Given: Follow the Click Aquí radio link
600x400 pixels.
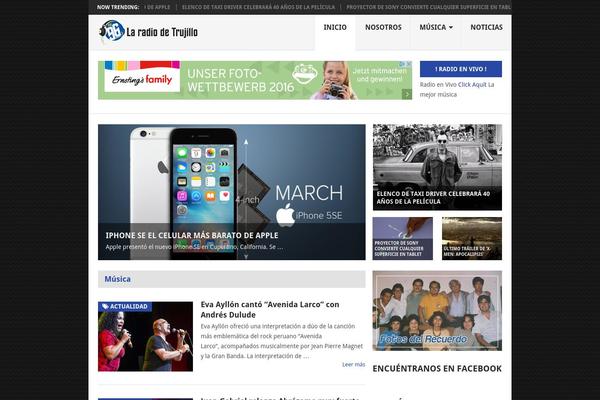Looking at the screenshot, I should pyautogui.click(x=472, y=85).
